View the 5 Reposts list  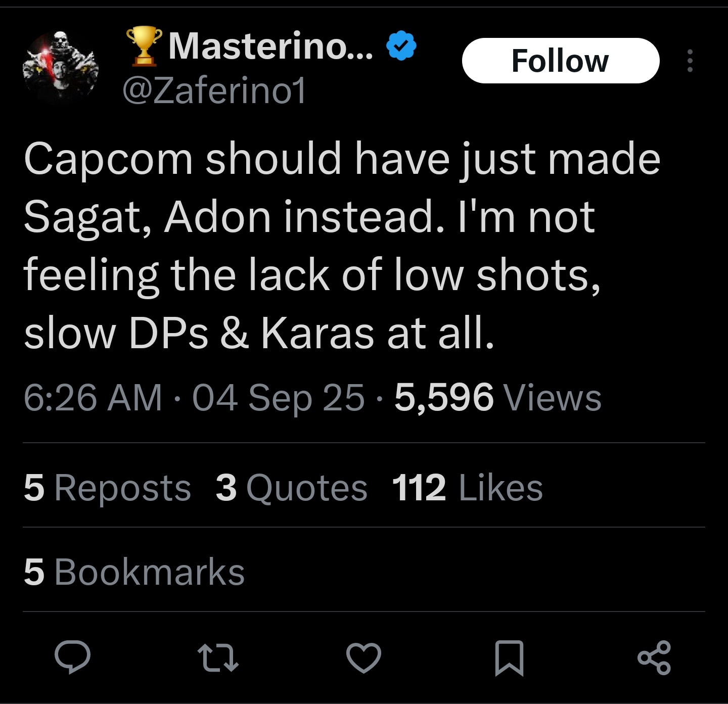coord(107,488)
